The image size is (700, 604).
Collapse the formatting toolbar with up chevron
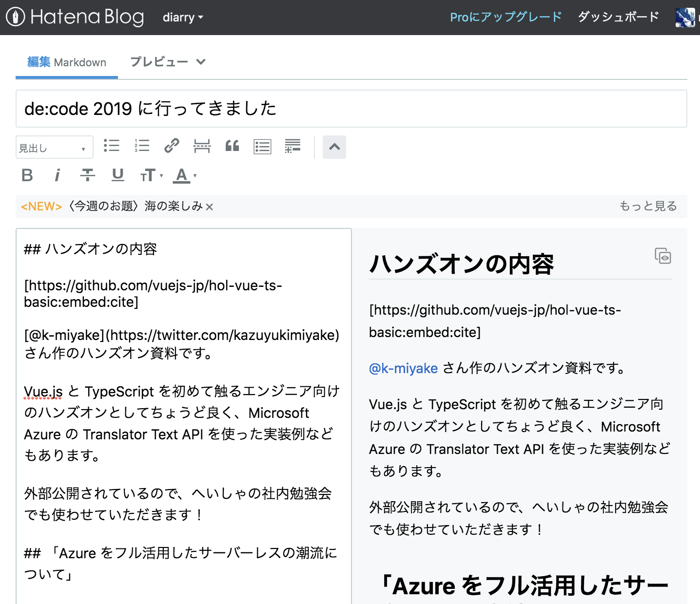pos(334,147)
